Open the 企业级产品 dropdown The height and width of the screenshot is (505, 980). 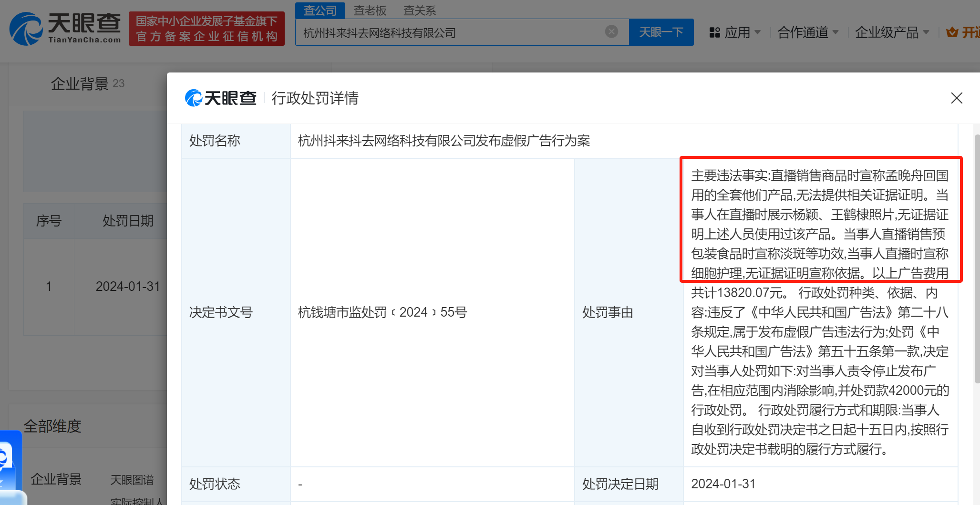891,32
